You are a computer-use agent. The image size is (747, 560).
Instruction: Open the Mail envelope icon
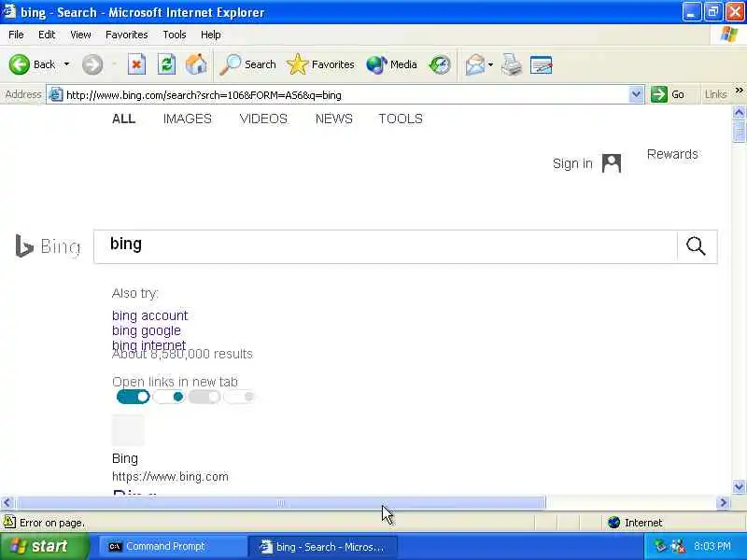475,64
